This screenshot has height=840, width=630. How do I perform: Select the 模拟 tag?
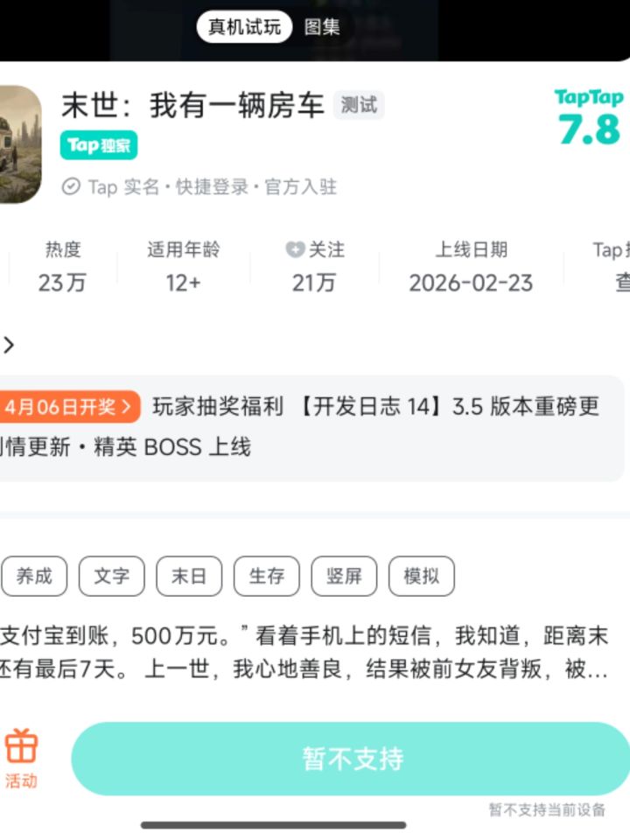[x=422, y=577]
